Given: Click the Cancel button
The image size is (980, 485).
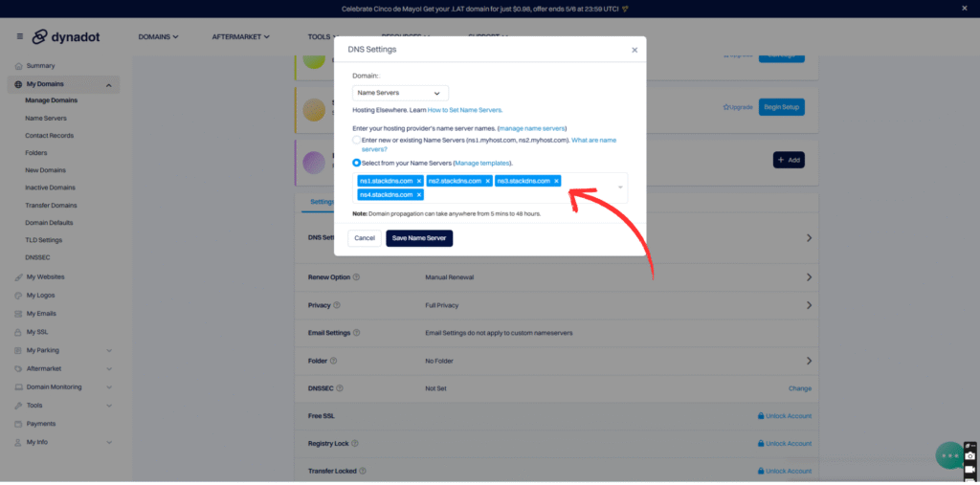Looking at the screenshot, I should (365, 238).
